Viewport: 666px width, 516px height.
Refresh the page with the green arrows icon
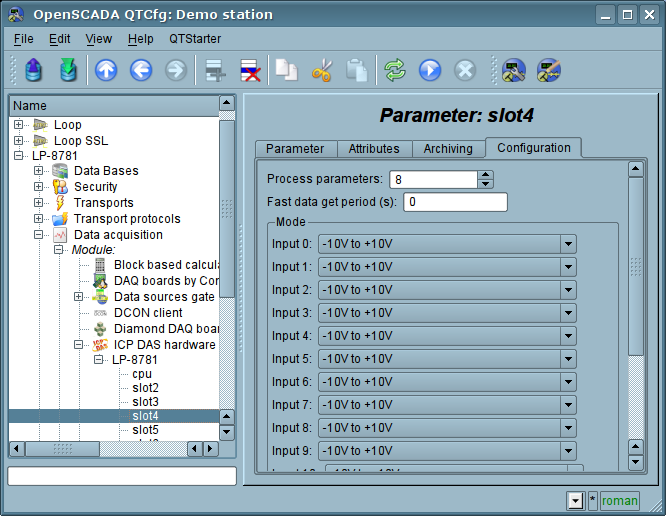pos(395,70)
